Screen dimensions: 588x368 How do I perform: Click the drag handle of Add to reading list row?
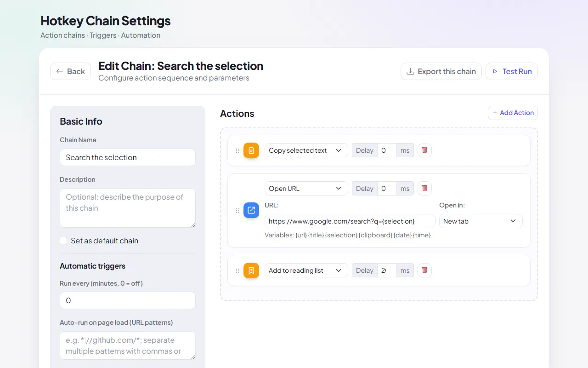pyautogui.click(x=237, y=270)
